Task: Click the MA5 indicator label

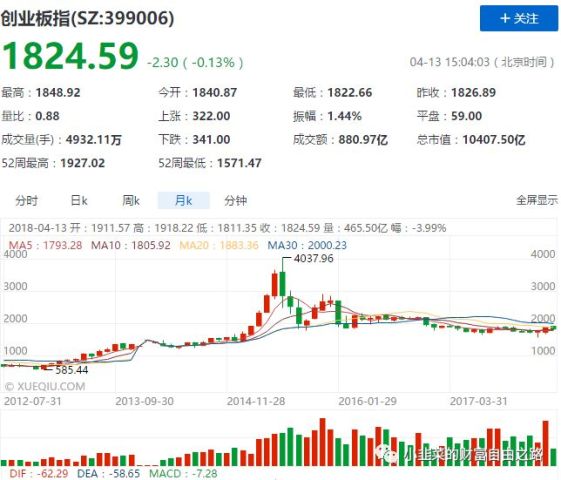Action: pyautogui.click(x=45, y=245)
